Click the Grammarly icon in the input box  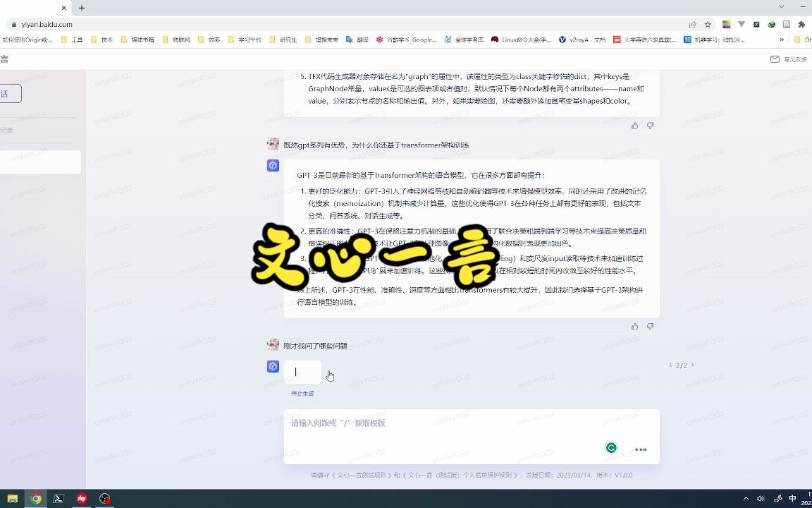coord(610,448)
